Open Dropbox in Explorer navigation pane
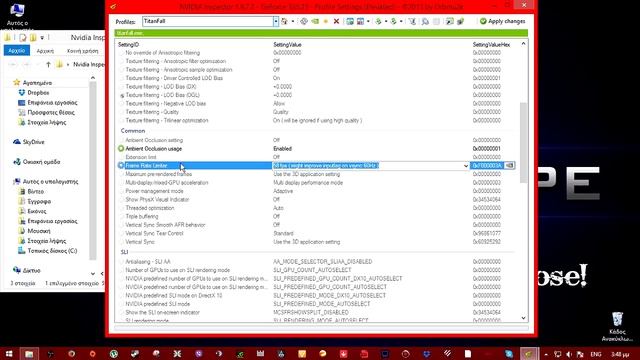 point(38,93)
